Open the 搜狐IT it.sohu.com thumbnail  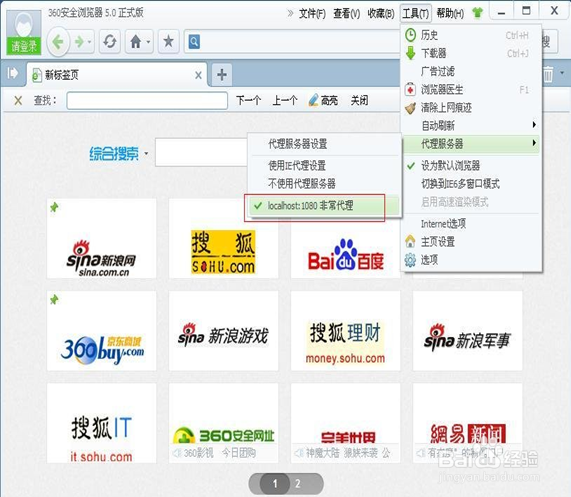point(102,423)
